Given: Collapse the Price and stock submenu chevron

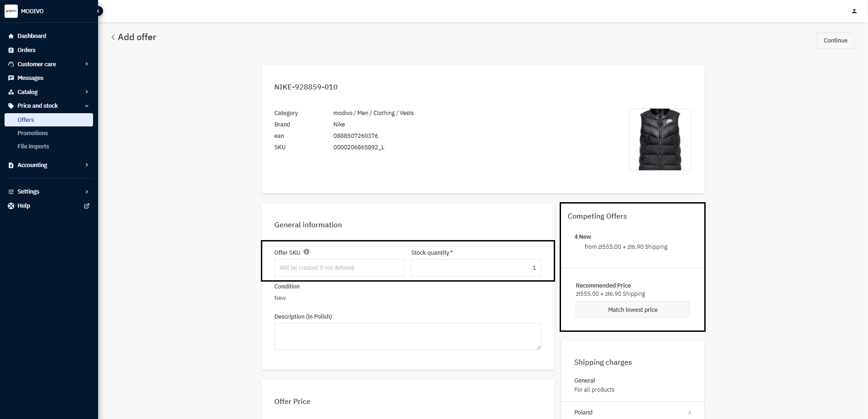Looking at the screenshot, I should tap(87, 106).
